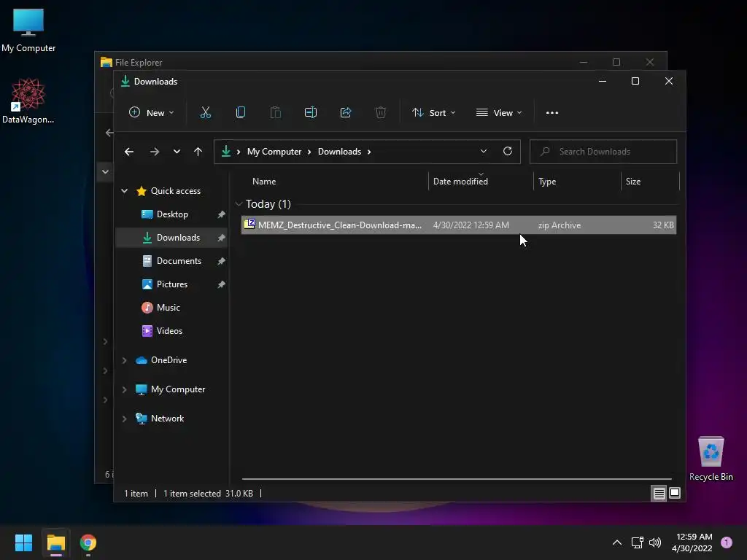Unpin Documents from Quick access
747x560 pixels.
(x=221, y=261)
